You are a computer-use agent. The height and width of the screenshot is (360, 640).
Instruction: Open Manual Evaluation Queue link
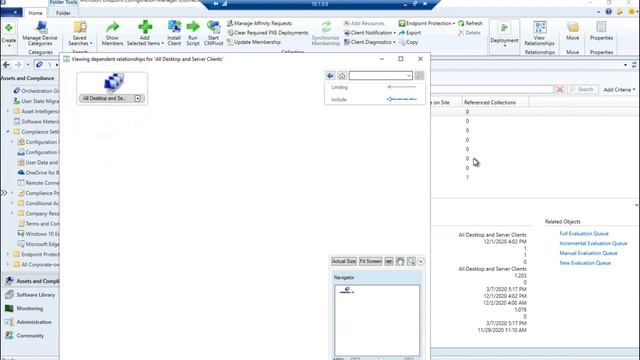click(x=588, y=253)
